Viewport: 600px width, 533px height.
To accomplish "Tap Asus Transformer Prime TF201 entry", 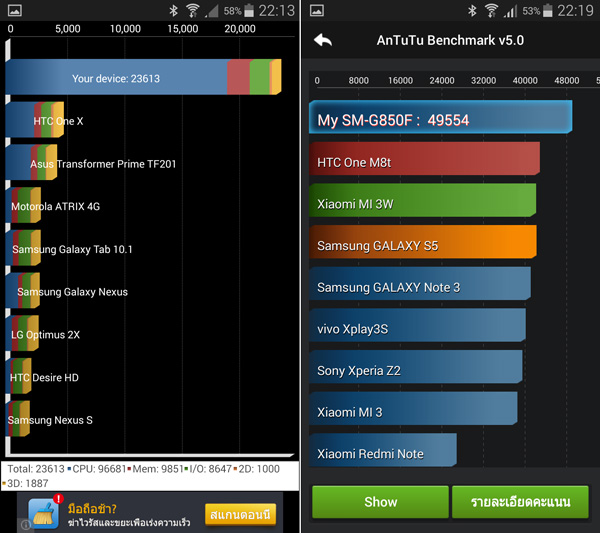I will click(91, 163).
